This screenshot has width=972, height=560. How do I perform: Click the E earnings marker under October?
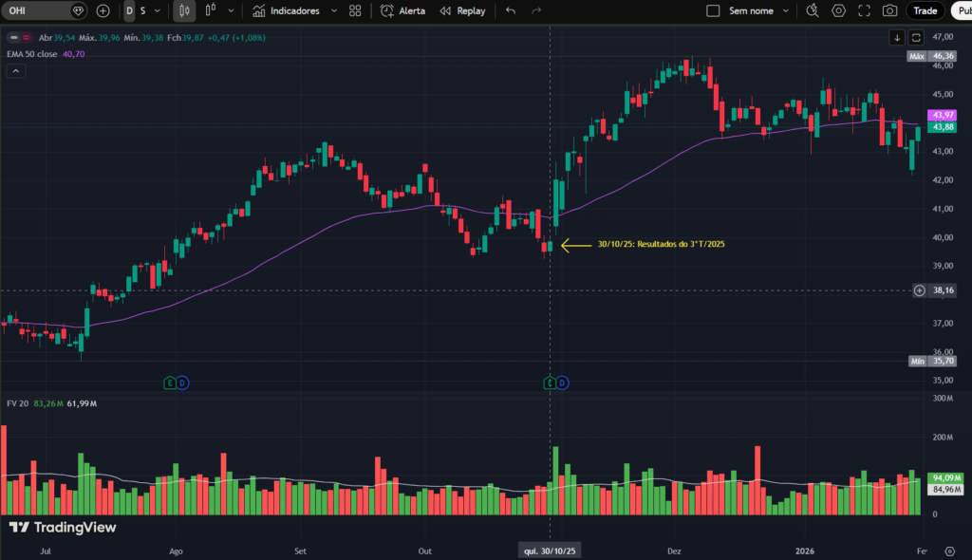coord(549,382)
